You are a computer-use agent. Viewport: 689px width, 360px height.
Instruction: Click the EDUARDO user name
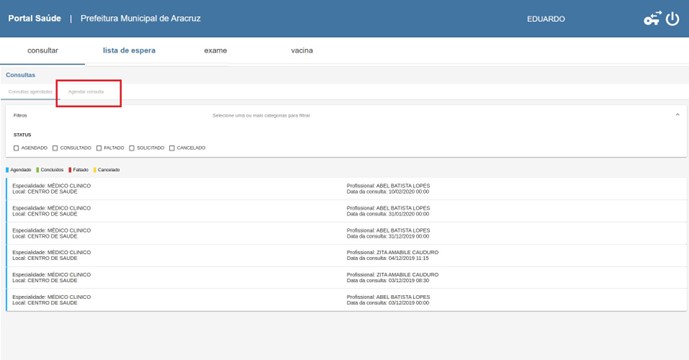tap(546, 19)
